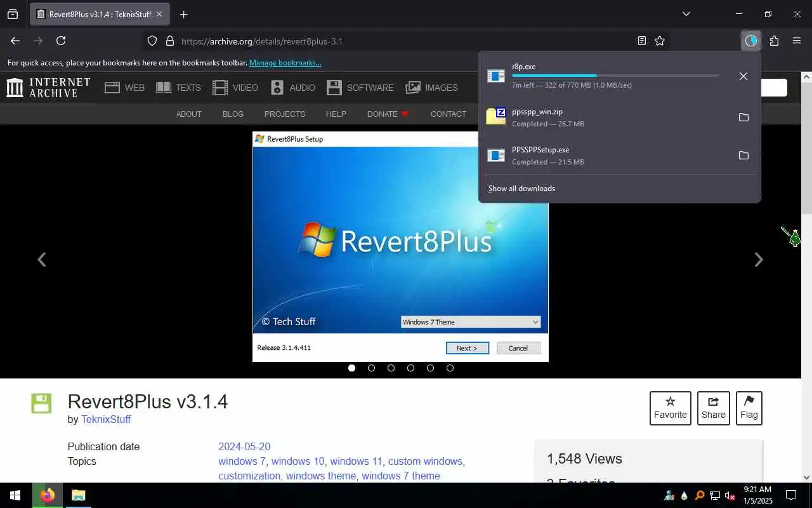Open tracking protection shield icon

(152, 41)
